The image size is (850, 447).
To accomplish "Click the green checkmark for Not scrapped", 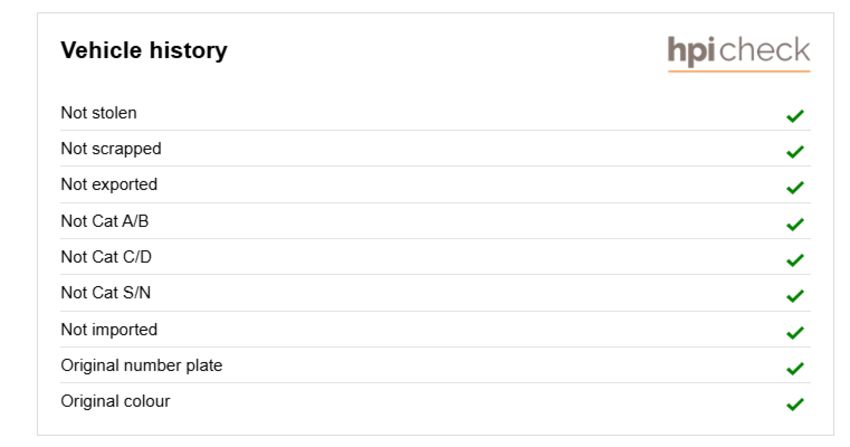I will pyautogui.click(x=795, y=151).
